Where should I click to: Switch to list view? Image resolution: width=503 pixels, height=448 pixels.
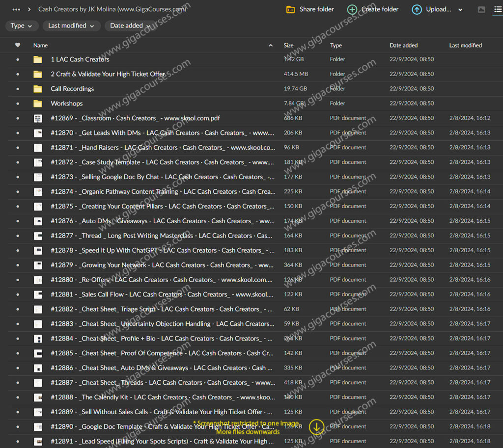tap(497, 9)
